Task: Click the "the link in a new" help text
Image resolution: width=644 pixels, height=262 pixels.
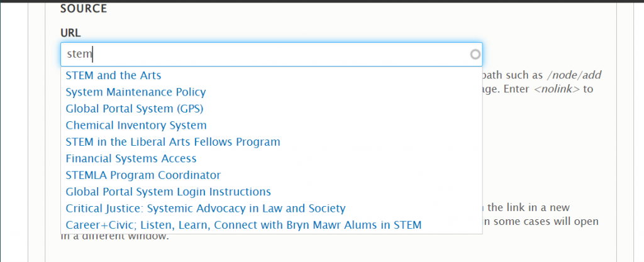Action: [535, 207]
